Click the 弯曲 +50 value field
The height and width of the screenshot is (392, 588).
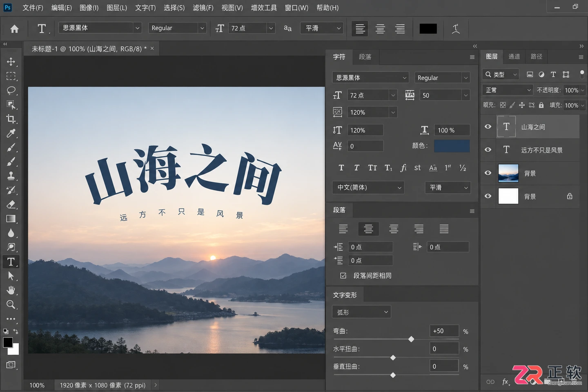point(444,331)
